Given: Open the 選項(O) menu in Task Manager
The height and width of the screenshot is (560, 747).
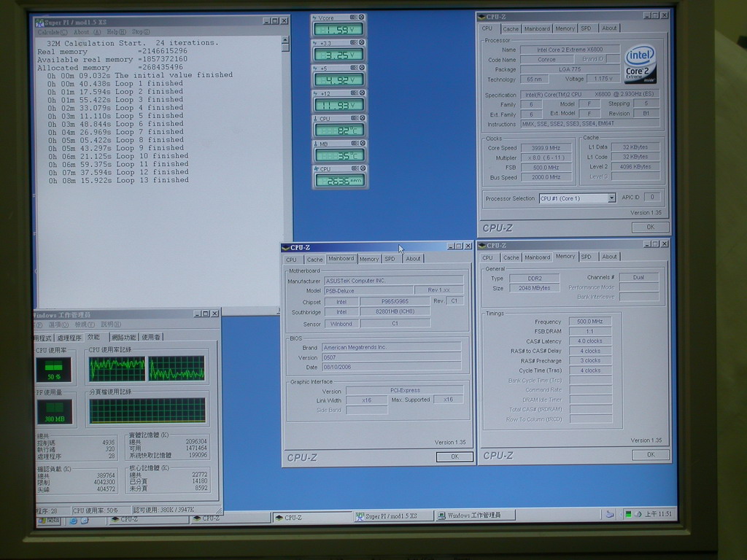Looking at the screenshot, I should pyautogui.click(x=58, y=324).
